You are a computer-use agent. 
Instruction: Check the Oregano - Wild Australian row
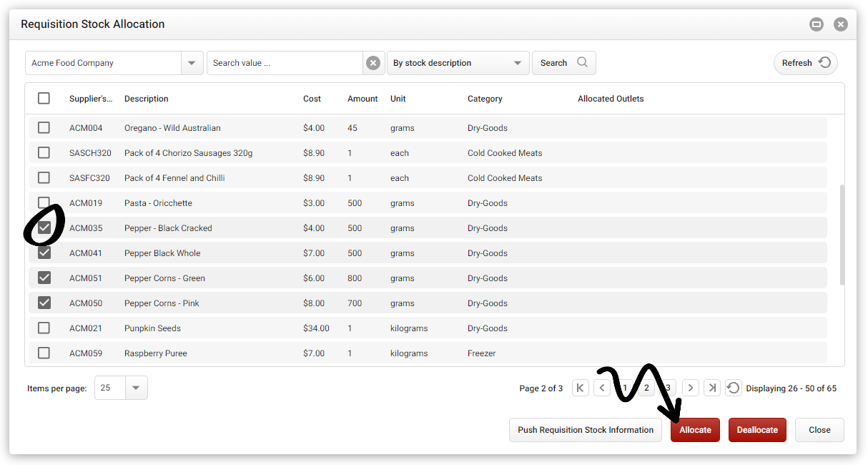(x=44, y=127)
